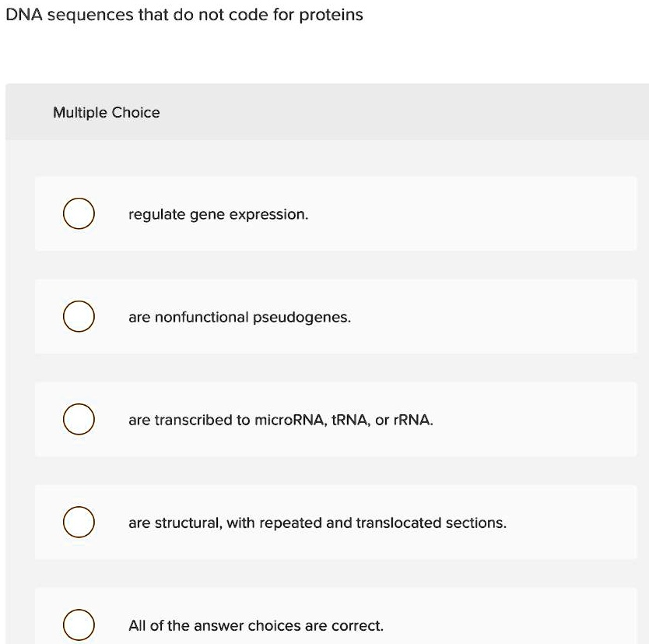Click the 'All of the answer choices are correct' text
649x644 pixels.
(x=255, y=625)
